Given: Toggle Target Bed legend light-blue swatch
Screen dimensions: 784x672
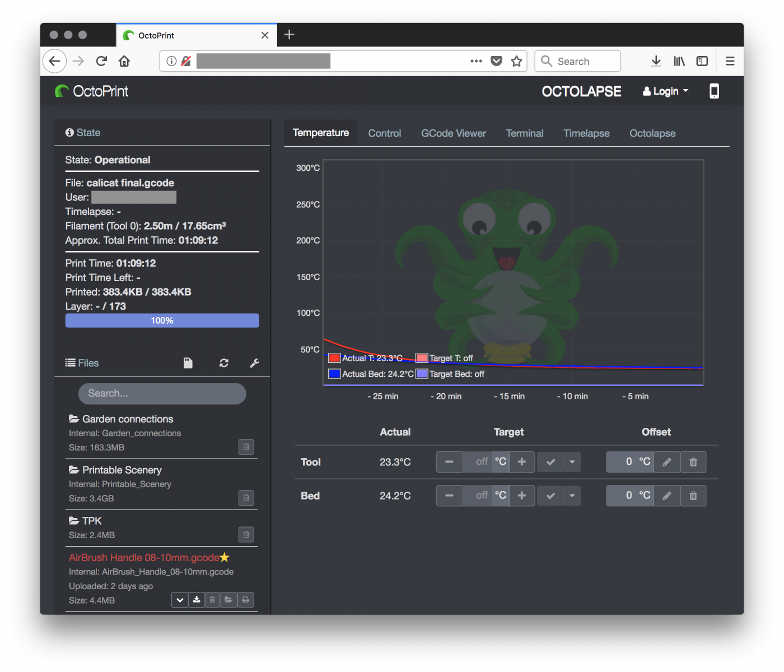Looking at the screenshot, I should [422, 374].
